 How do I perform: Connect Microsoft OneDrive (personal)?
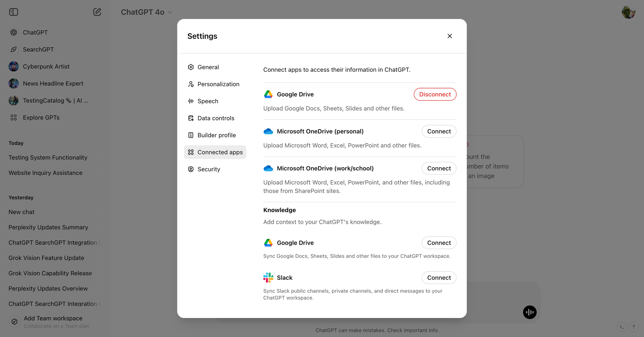click(x=439, y=131)
